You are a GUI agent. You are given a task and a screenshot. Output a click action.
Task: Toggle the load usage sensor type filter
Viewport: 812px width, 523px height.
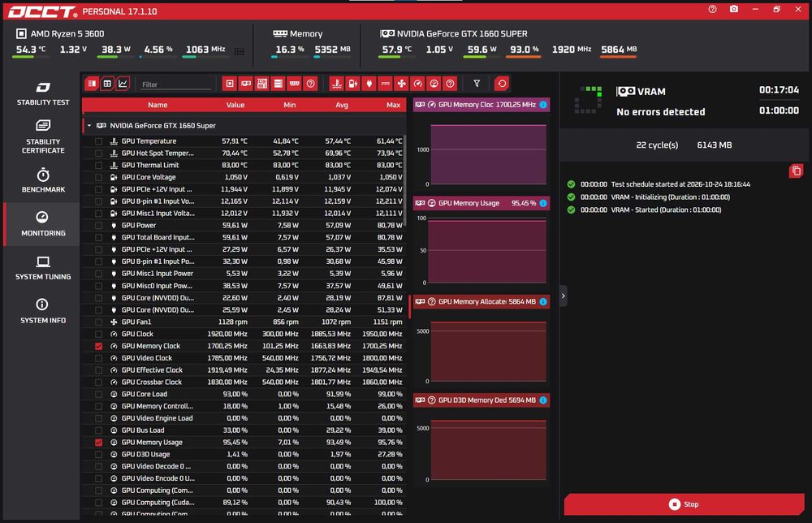[434, 84]
